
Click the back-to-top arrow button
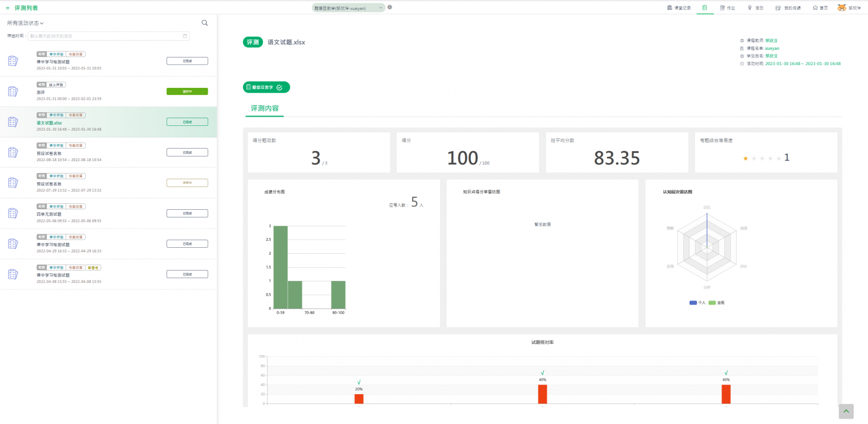(846, 412)
